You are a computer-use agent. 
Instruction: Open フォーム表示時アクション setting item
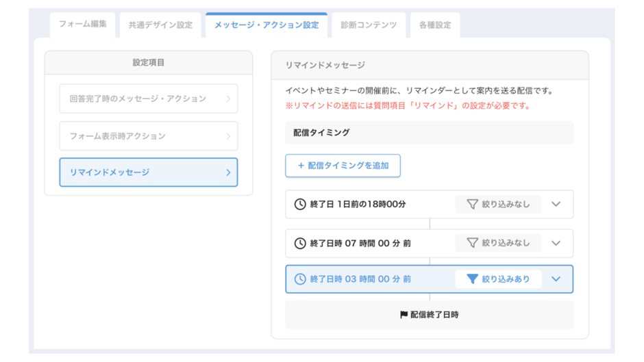click(148, 136)
